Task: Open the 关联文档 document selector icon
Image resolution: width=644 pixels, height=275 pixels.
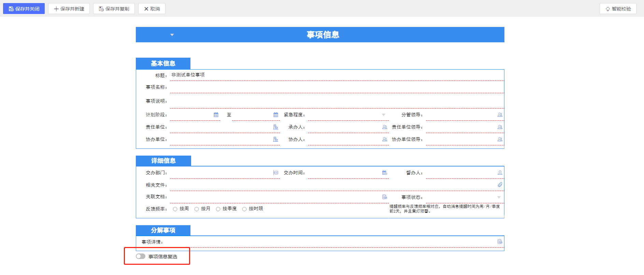Action: click(x=385, y=197)
